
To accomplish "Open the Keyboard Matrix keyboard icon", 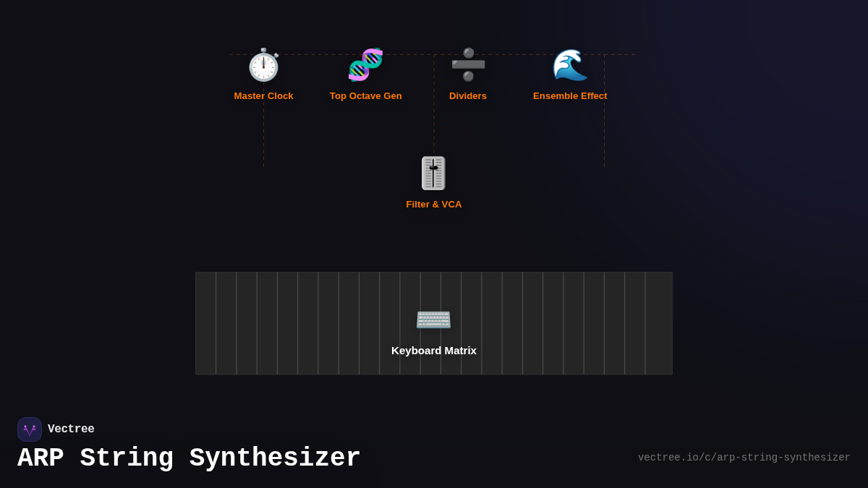I will point(434,319).
